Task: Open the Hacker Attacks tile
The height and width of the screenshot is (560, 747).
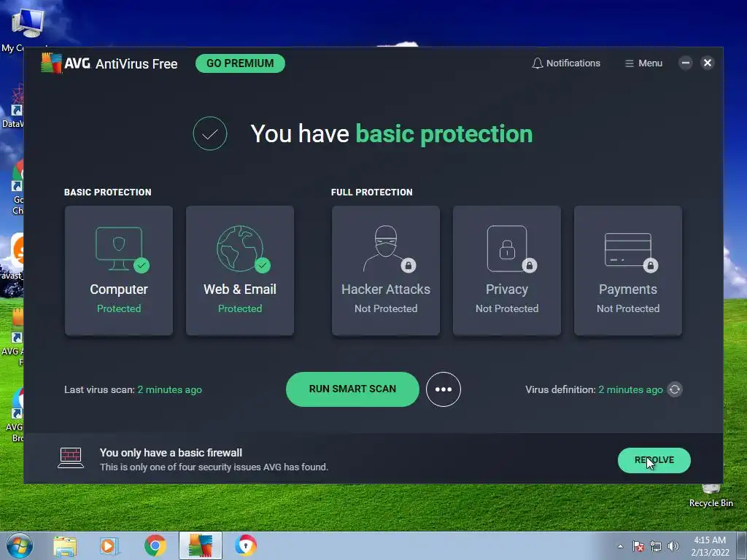Action: pyautogui.click(x=386, y=271)
